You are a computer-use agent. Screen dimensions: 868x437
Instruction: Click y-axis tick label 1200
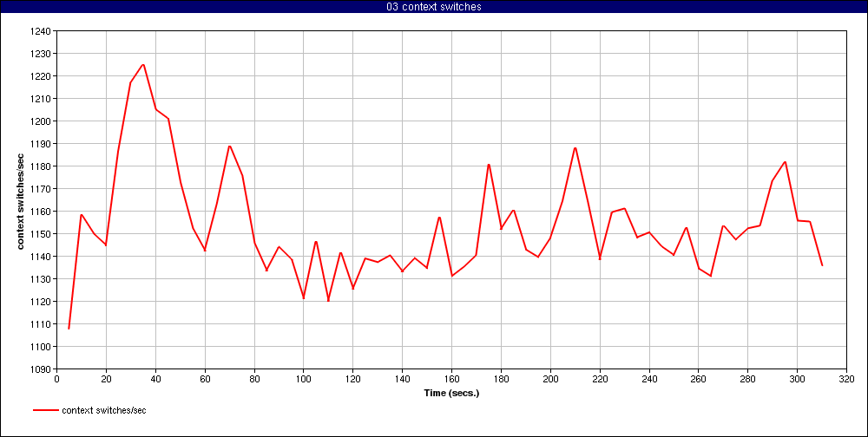pyautogui.click(x=42, y=121)
